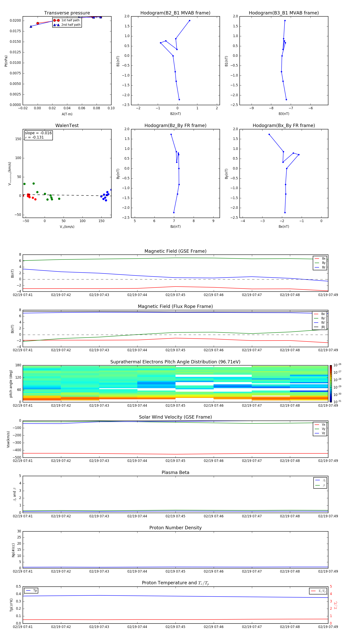
Task: Click the "B2(nT)" x-axis label
Action: tap(175, 114)
